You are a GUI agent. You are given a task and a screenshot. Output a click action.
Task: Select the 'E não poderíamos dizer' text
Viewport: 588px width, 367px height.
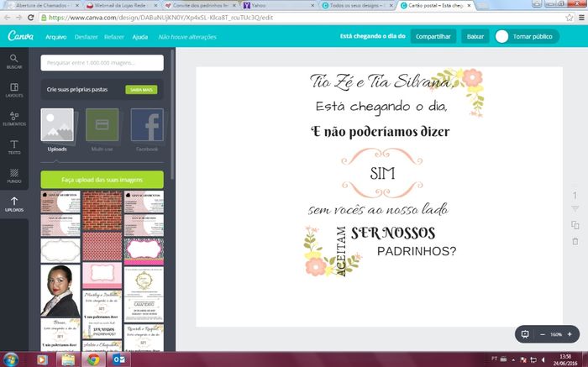(x=381, y=132)
